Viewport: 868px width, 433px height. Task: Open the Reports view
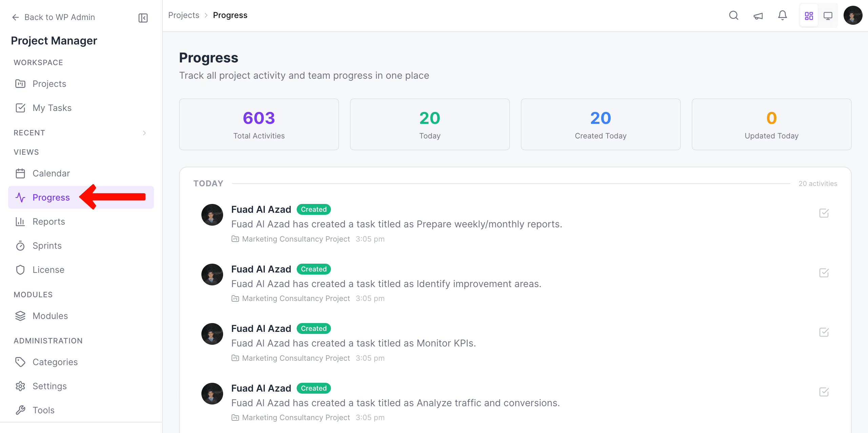(x=49, y=221)
